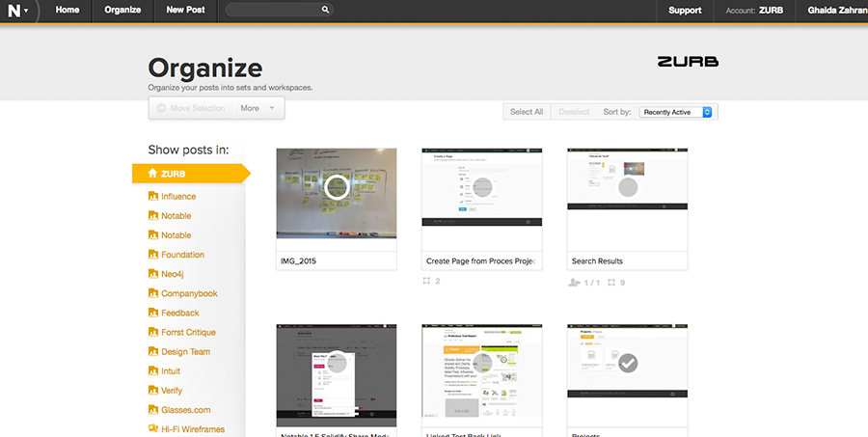Screen dimensions: 868x437
Task: Click the Select All button
Action: [x=527, y=111]
